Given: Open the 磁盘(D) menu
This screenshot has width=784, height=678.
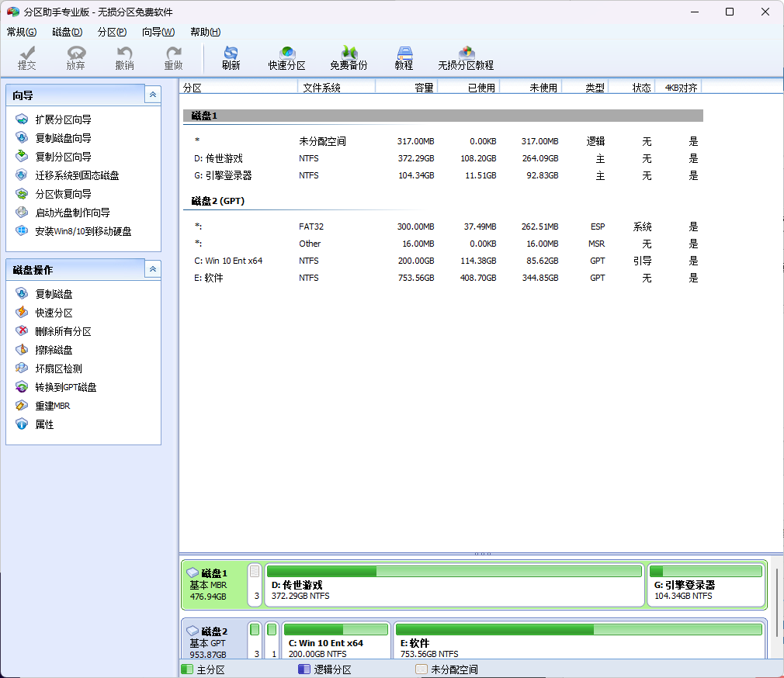Looking at the screenshot, I should coord(67,32).
